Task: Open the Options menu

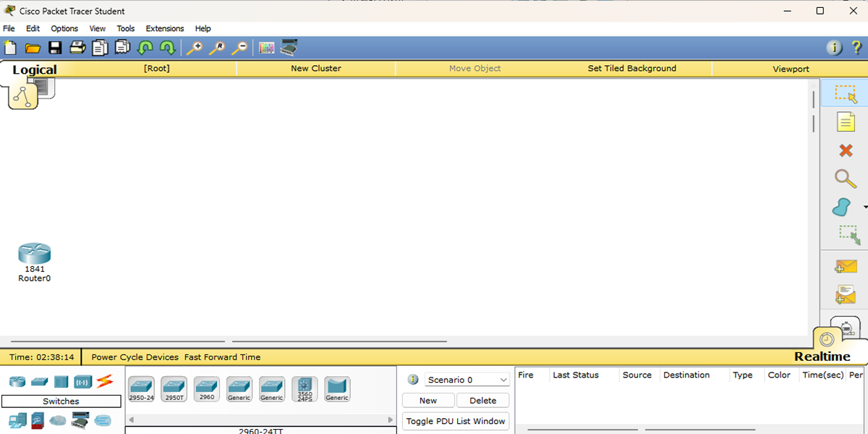Action: coord(64,28)
